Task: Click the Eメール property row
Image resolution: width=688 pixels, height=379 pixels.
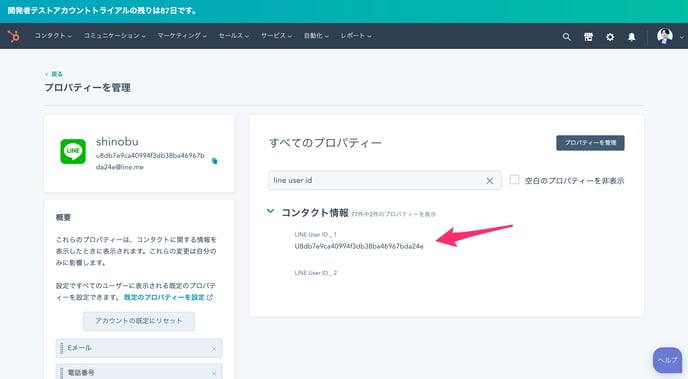Action: [x=139, y=348]
